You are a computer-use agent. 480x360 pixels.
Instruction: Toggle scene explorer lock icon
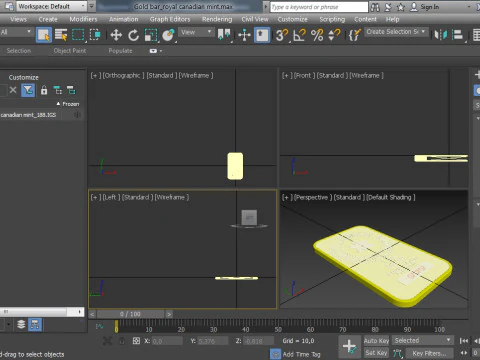[44, 90]
